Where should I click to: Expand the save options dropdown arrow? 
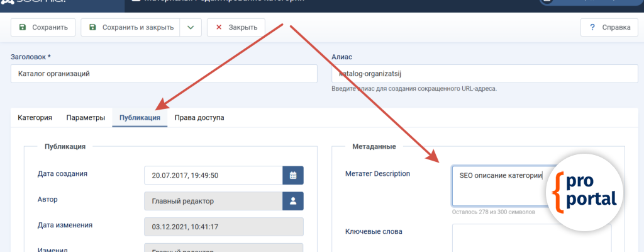pyautogui.click(x=191, y=28)
